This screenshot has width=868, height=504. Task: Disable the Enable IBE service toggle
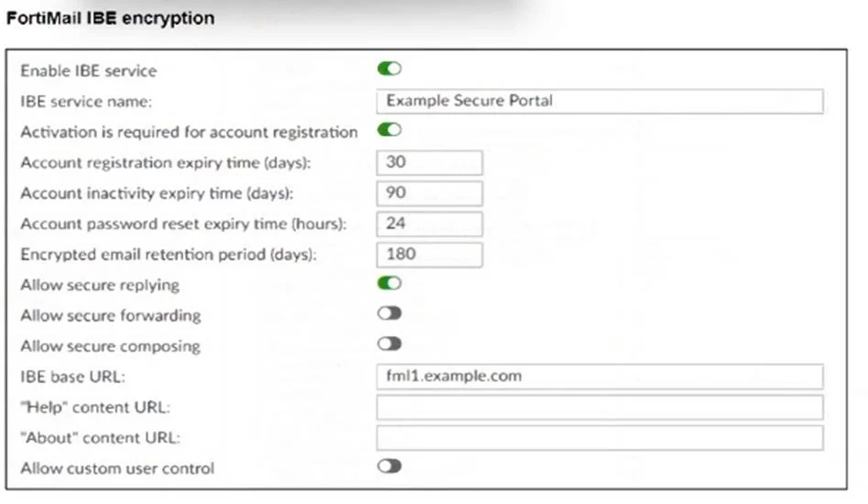pos(390,69)
